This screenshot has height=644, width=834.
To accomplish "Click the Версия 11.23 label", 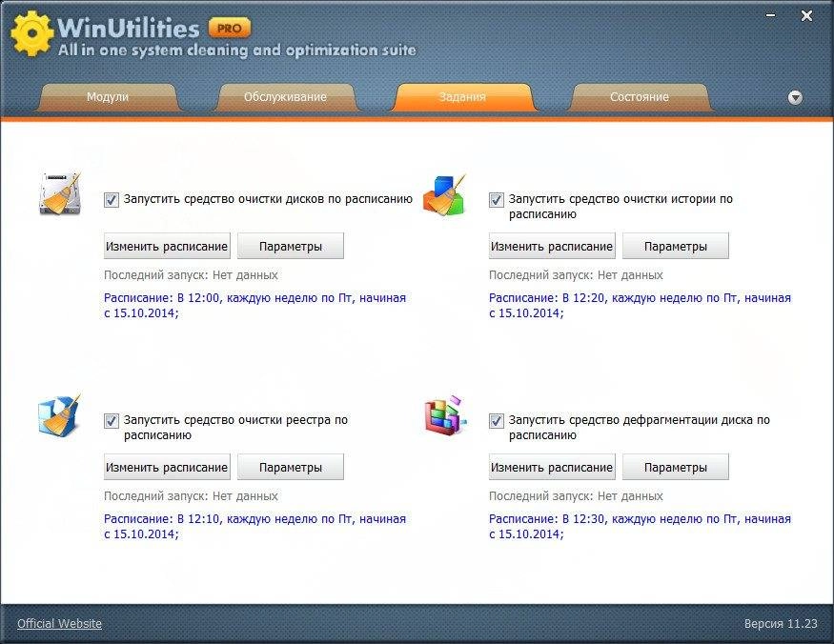I will coord(781,623).
